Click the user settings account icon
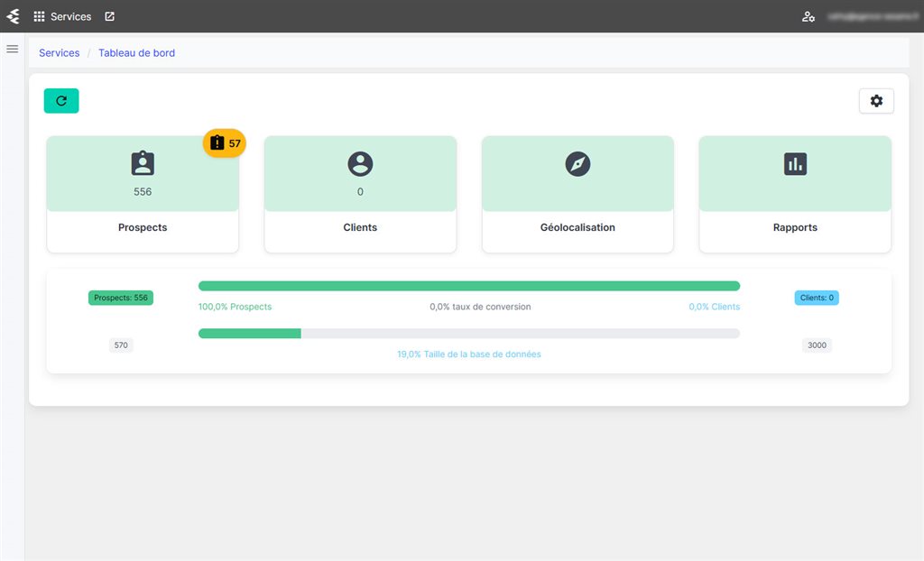The width and height of the screenshot is (924, 561). pyautogui.click(x=808, y=16)
